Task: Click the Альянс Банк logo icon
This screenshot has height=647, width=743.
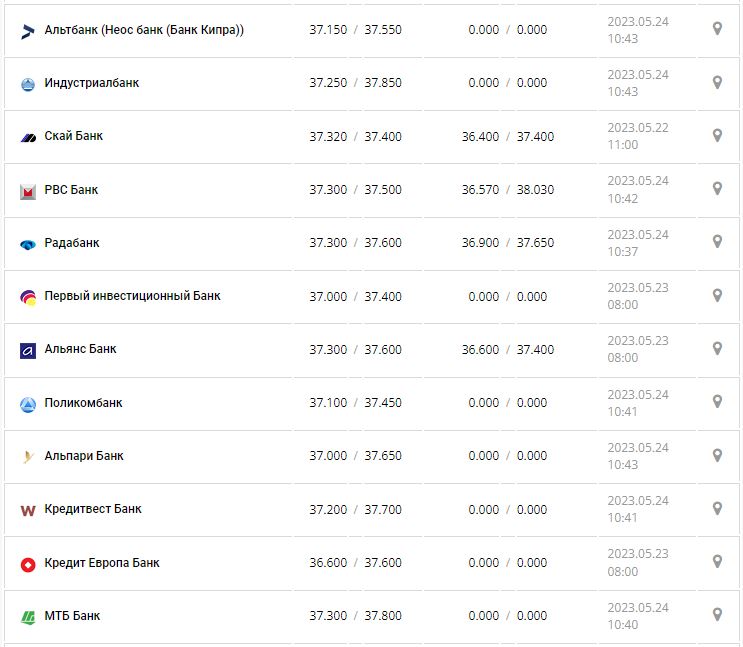Action: point(28,350)
